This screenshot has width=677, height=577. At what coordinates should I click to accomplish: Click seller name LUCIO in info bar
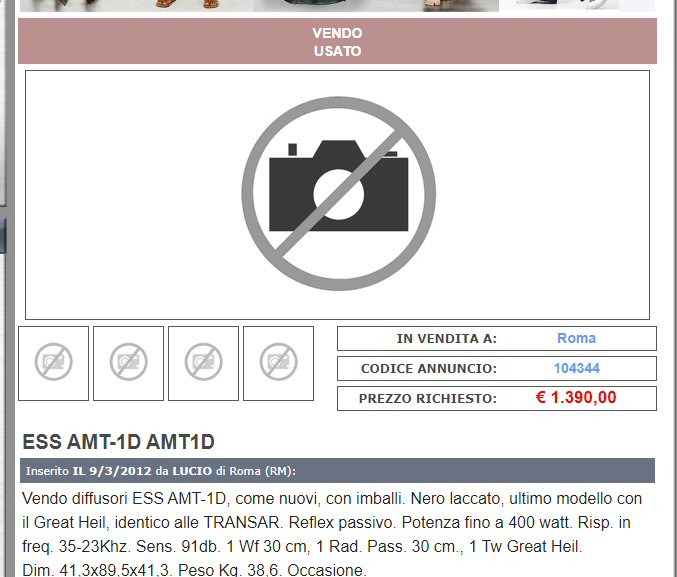(191, 471)
